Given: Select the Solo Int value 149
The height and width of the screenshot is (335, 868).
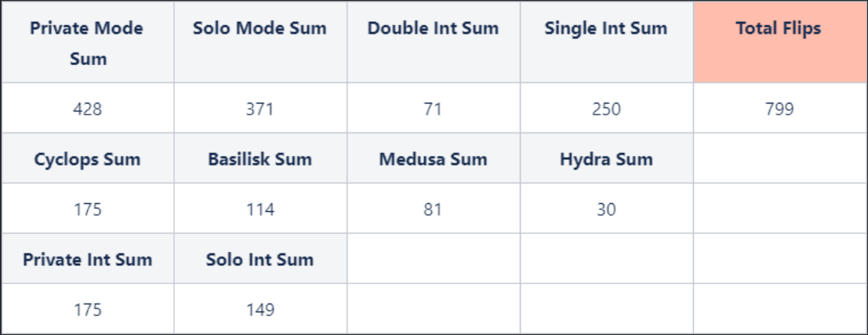Looking at the screenshot, I should tap(260, 310).
